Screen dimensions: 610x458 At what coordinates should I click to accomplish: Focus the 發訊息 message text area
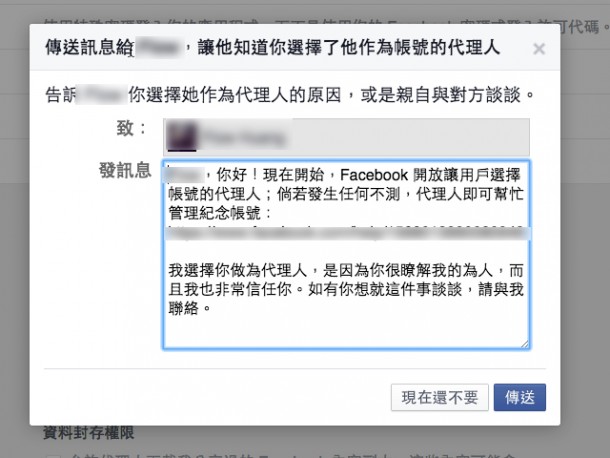(x=346, y=254)
